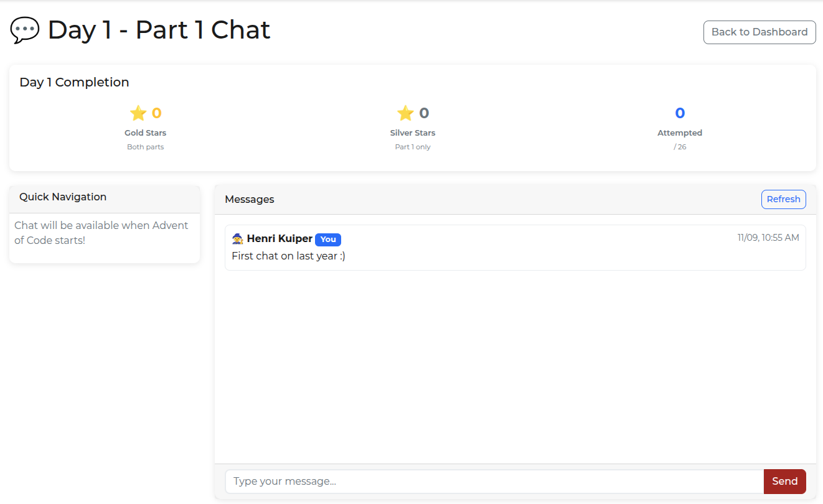The image size is (823, 504).
Task: Click the gold star icon
Action: pyautogui.click(x=138, y=113)
